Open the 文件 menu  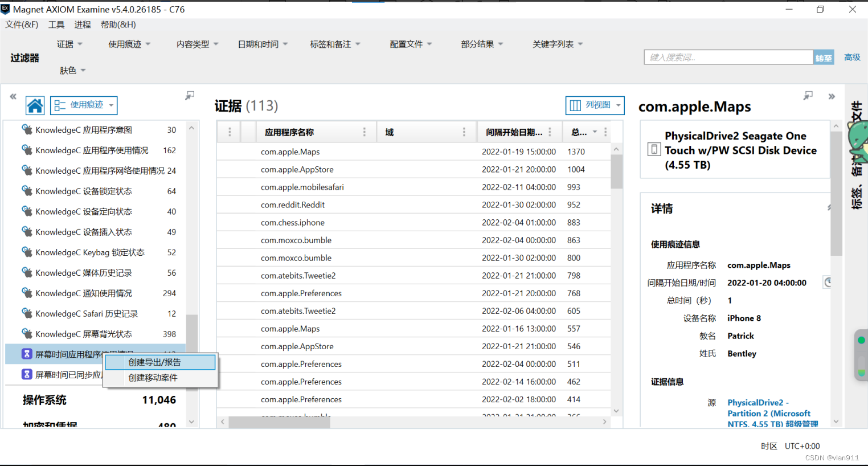(22, 24)
